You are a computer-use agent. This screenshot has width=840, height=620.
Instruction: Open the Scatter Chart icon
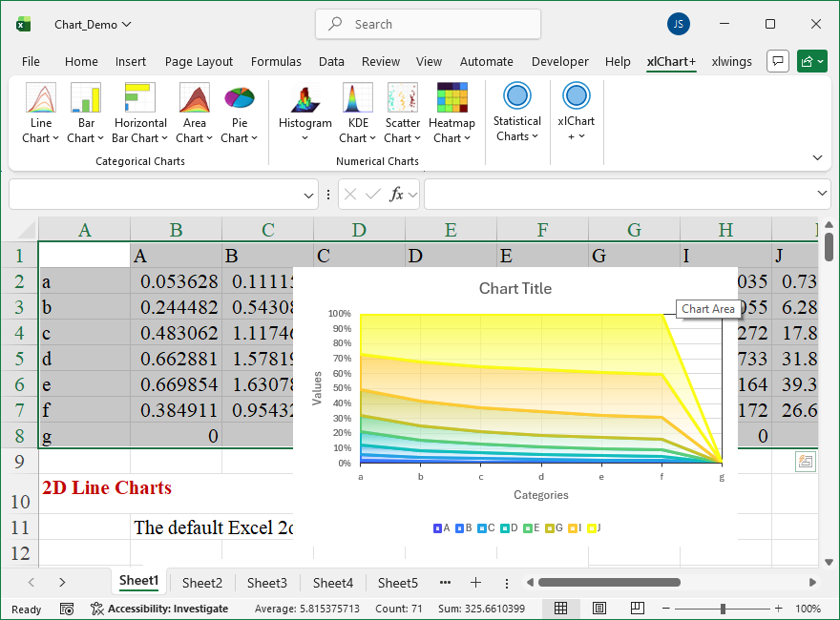click(x=402, y=98)
